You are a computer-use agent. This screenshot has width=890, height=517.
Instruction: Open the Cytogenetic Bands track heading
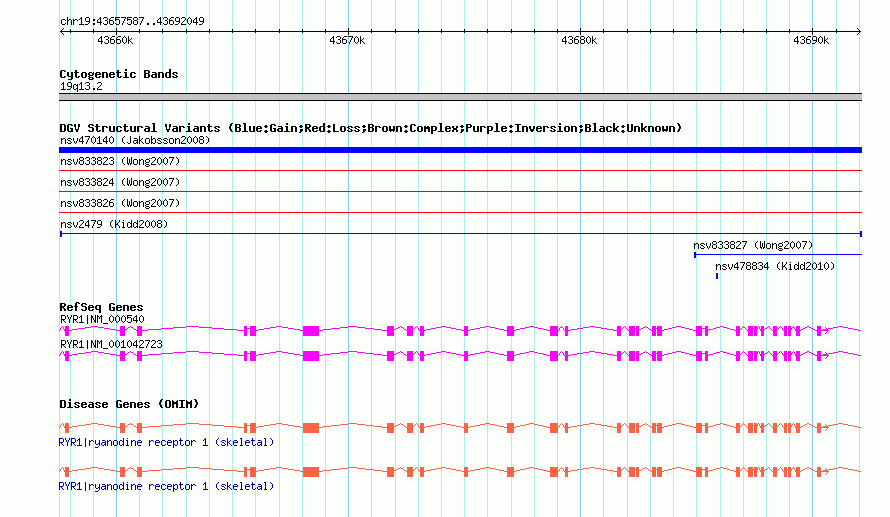point(119,74)
